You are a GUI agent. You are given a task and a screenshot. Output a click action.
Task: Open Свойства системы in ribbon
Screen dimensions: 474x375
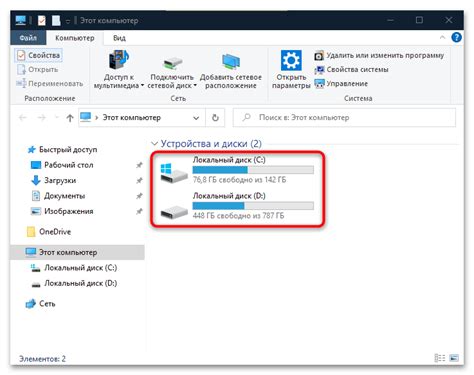351,69
